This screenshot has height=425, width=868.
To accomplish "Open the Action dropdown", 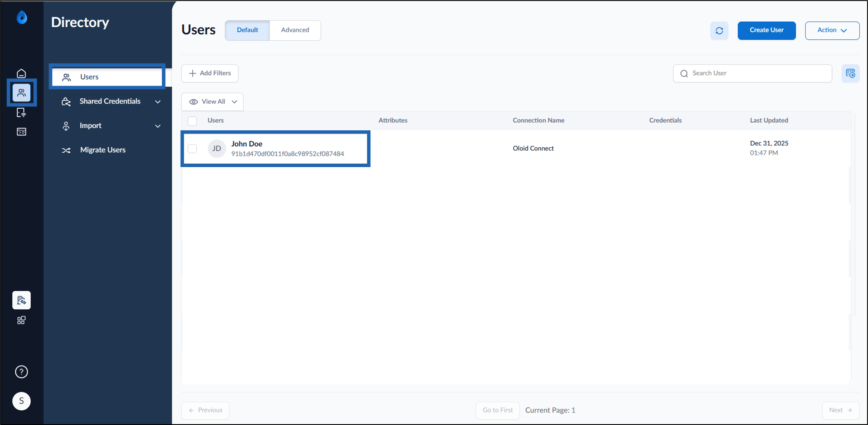I will point(832,30).
